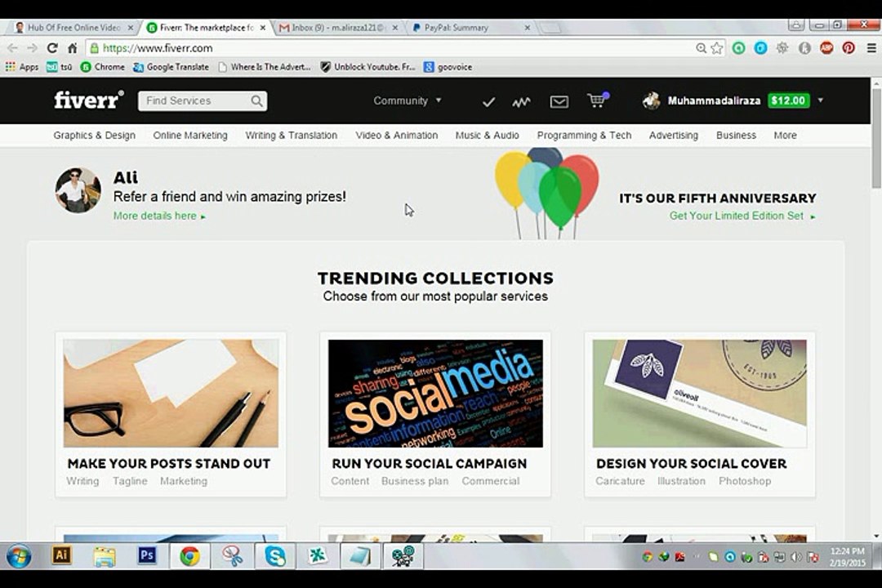Click the Fiverr logo
This screenshot has height=588, width=882.
(89, 100)
